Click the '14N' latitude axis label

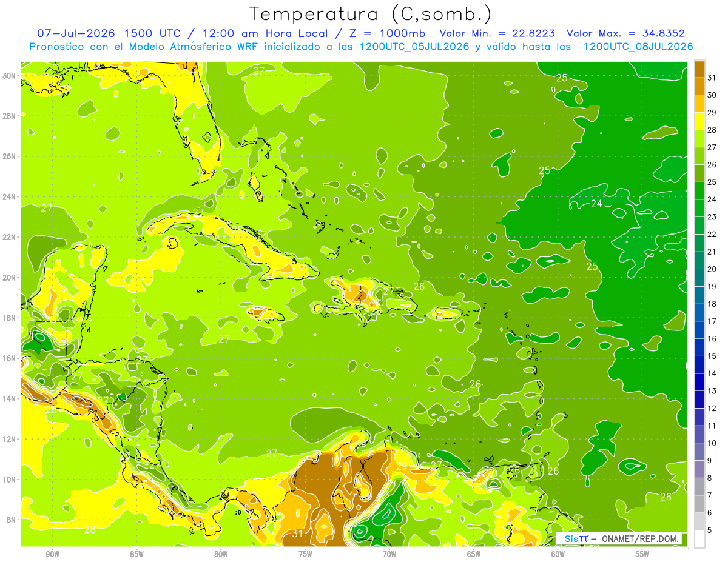coord(10,399)
